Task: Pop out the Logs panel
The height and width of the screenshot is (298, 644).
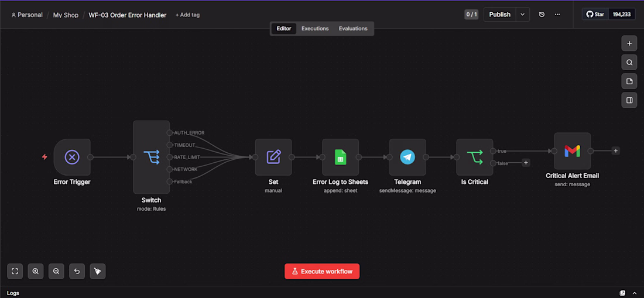Action: pyautogui.click(x=623, y=293)
